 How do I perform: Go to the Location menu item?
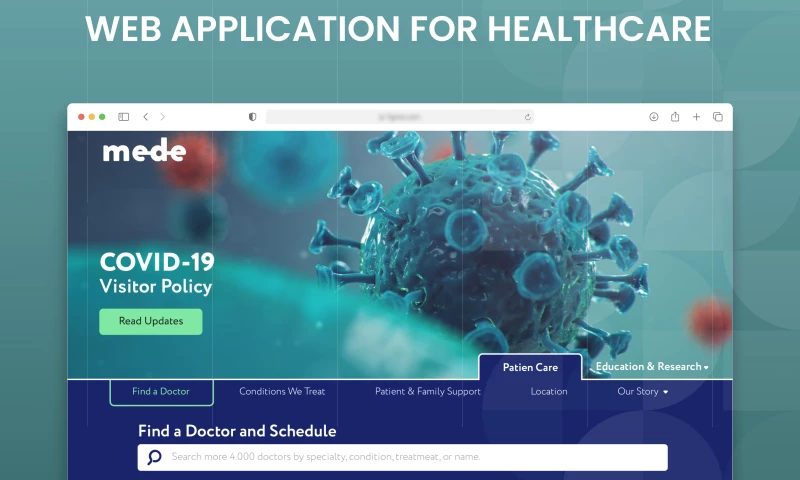(x=549, y=392)
